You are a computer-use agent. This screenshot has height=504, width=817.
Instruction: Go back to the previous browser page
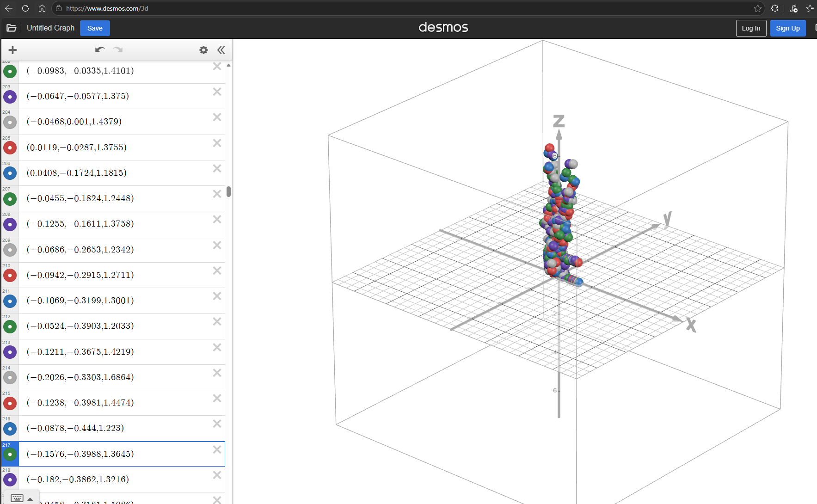click(x=9, y=8)
